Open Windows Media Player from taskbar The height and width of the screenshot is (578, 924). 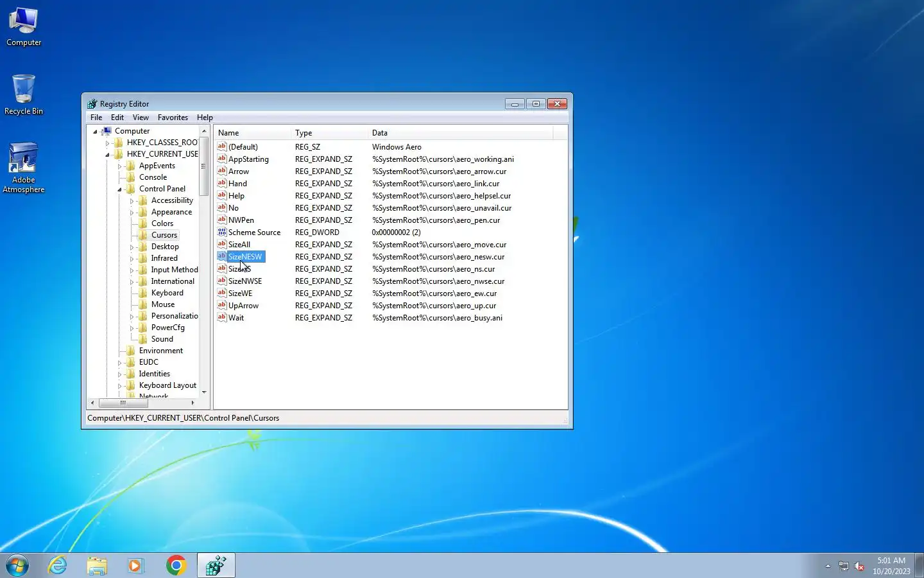[x=135, y=565]
